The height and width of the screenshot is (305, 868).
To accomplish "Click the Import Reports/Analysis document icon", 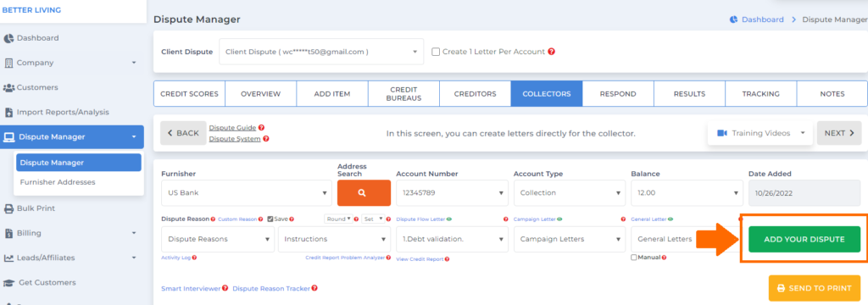I will 8,113.
